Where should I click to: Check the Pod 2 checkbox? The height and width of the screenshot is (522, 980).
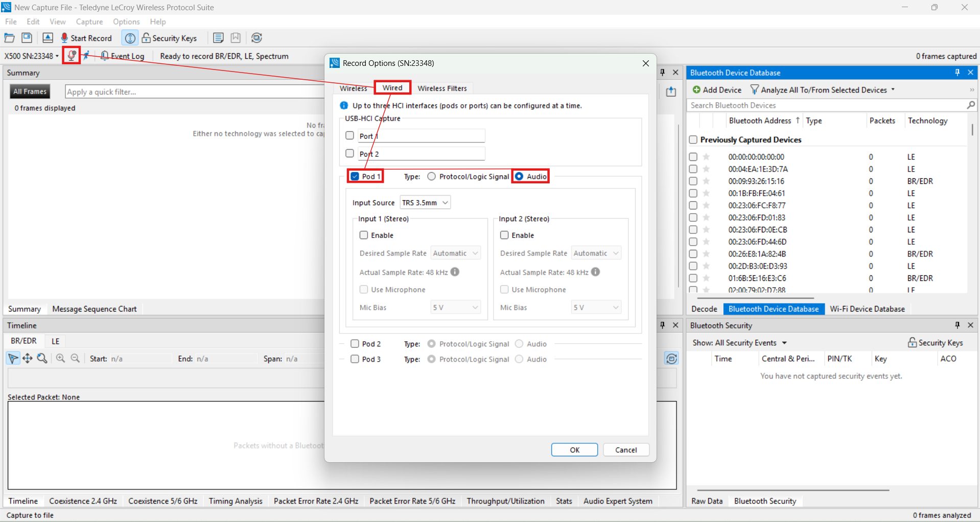coord(355,344)
